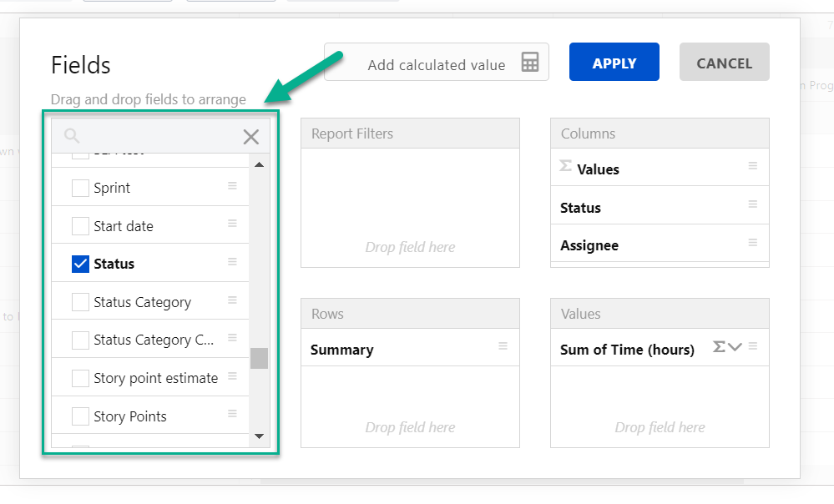Image resolution: width=834 pixels, height=504 pixels.
Task: Click drag handle on Sum of Time item
Action: pos(752,346)
